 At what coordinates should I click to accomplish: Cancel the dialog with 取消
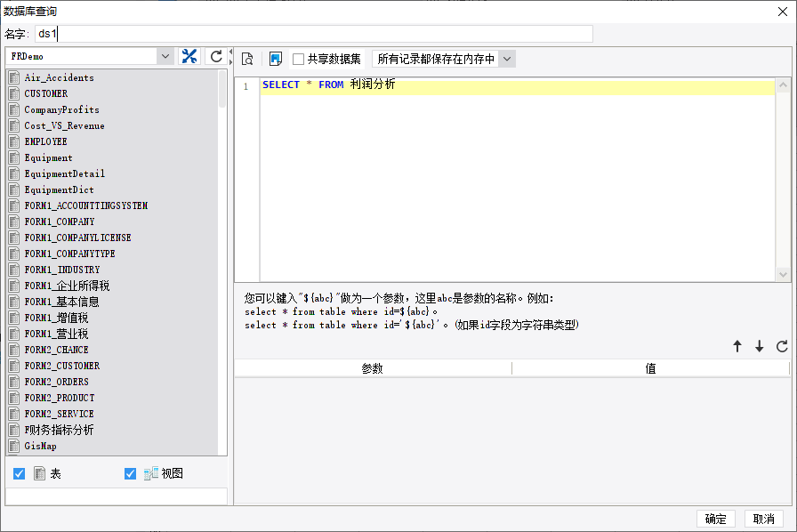click(x=763, y=519)
